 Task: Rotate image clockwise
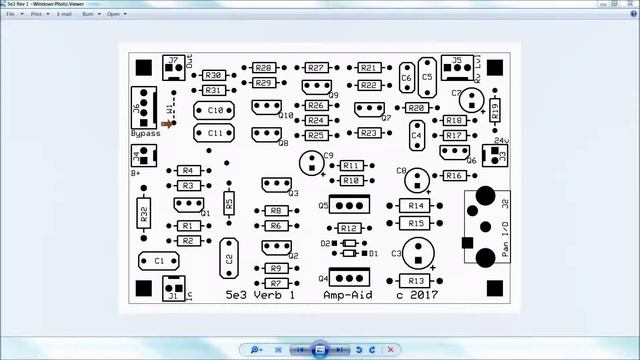372,350
